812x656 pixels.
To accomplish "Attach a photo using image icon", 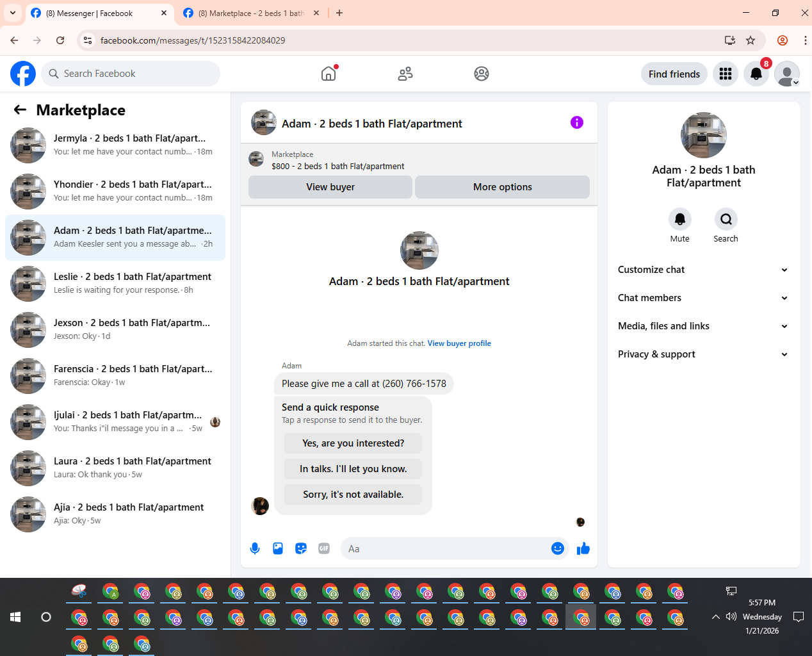I will pos(278,548).
